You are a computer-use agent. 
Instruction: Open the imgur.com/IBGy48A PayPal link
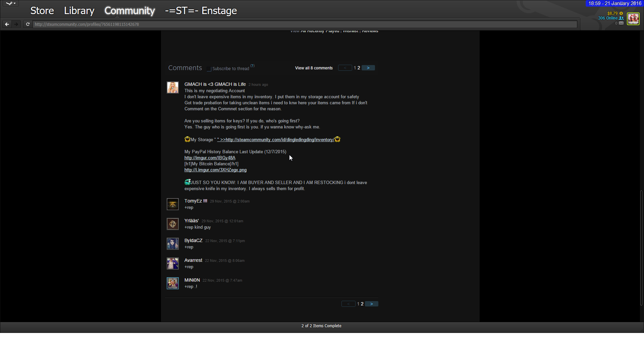tap(210, 158)
